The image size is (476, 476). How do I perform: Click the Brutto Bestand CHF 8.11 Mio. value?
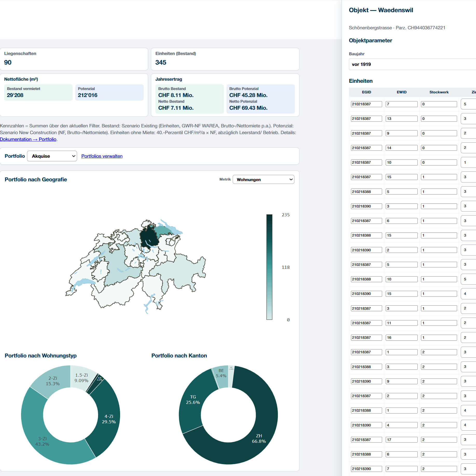(176, 95)
